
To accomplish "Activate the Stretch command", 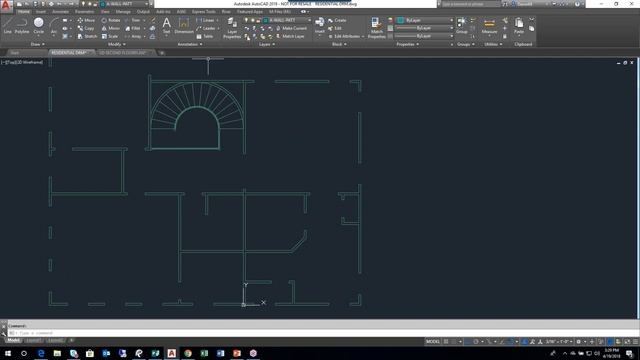I will click(x=87, y=36).
